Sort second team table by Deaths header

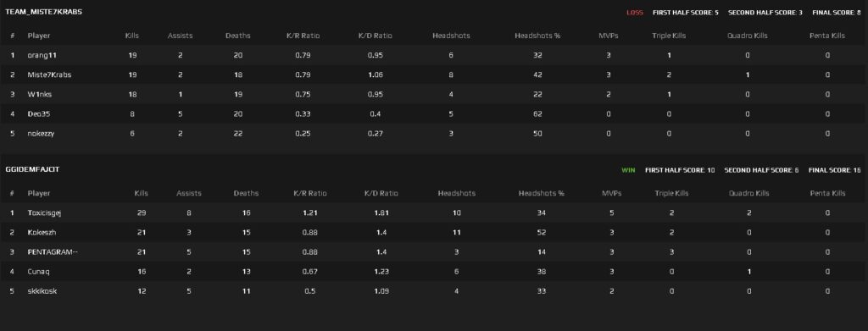246,193
